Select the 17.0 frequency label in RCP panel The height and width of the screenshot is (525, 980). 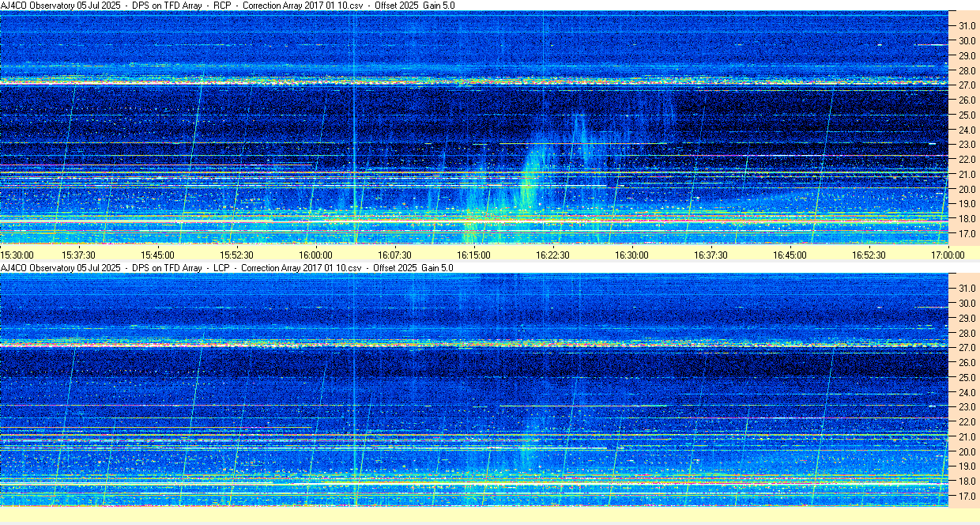point(967,233)
